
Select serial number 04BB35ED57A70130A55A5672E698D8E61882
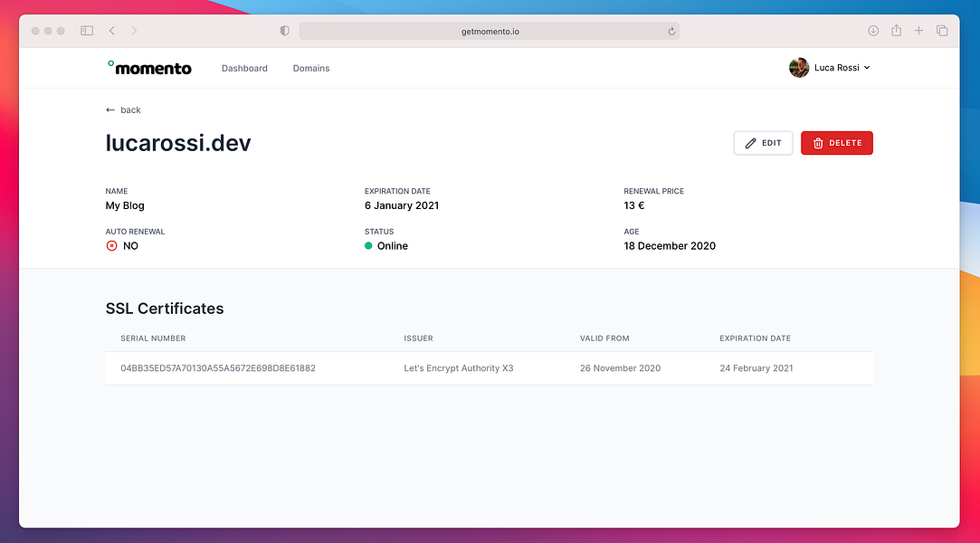tap(218, 368)
